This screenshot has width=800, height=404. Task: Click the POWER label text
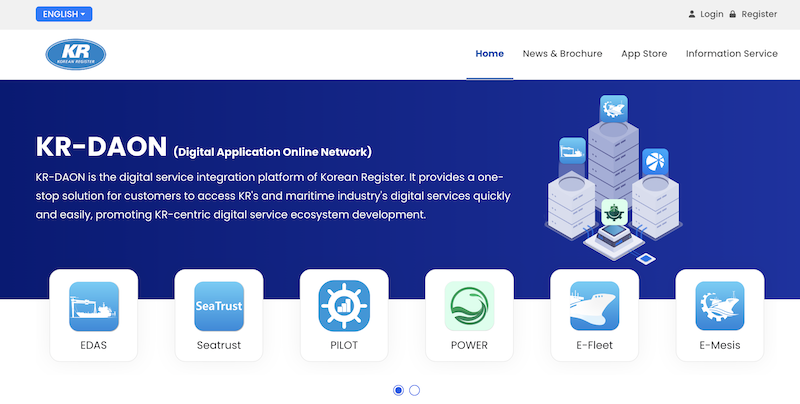tap(469, 345)
